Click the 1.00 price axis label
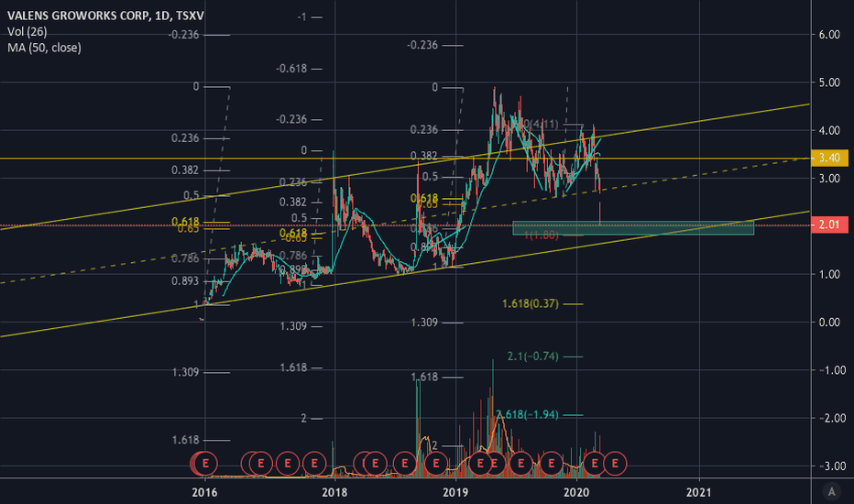Image resolution: width=854 pixels, height=504 pixels. pyautogui.click(x=829, y=275)
